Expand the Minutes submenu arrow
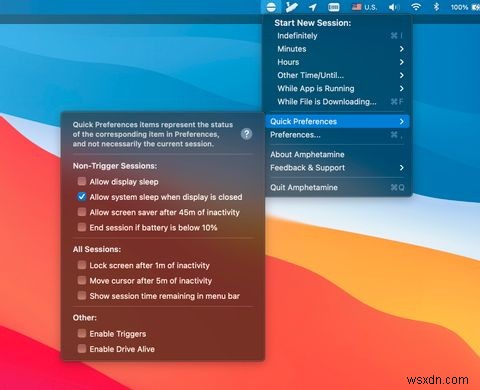This screenshot has height=390, width=480. 402,49
